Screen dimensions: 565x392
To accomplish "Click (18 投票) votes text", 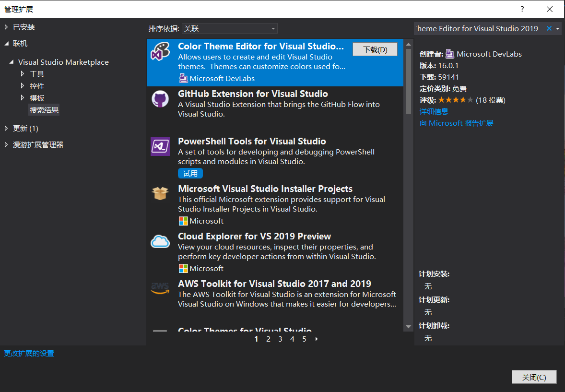I will (490, 100).
